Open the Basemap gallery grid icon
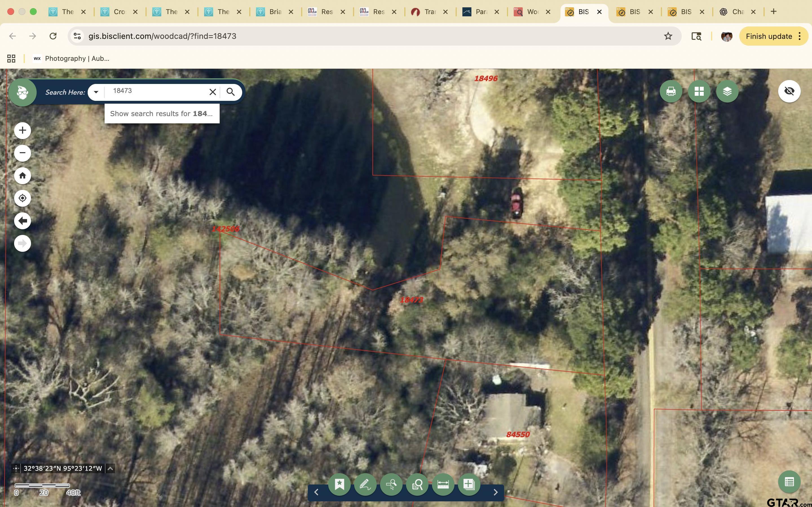Image resolution: width=812 pixels, height=507 pixels. tap(699, 91)
